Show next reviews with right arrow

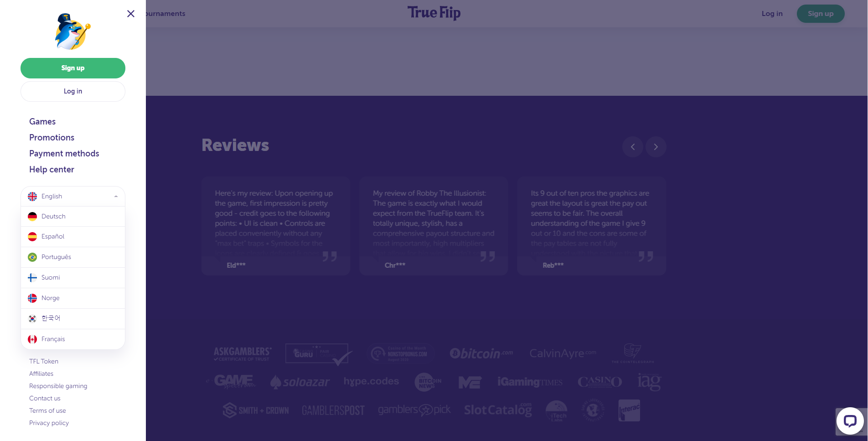point(656,147)
